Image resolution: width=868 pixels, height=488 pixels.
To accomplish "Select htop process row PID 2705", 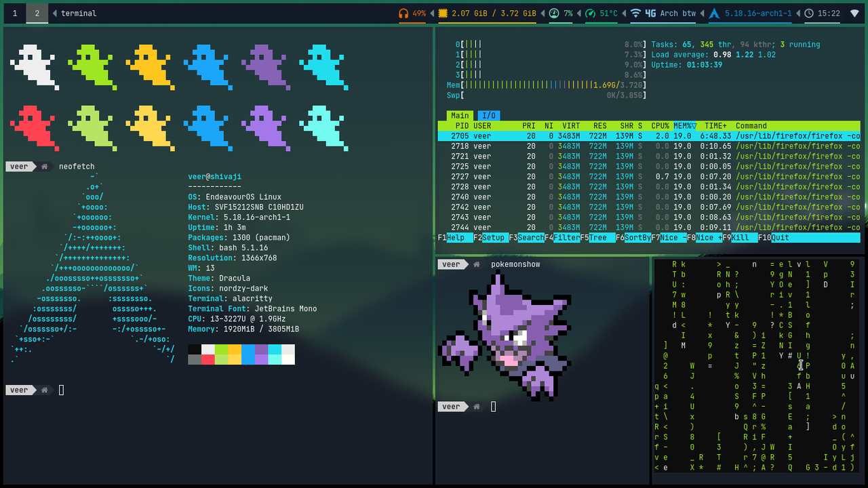I will tap(649, 136).
